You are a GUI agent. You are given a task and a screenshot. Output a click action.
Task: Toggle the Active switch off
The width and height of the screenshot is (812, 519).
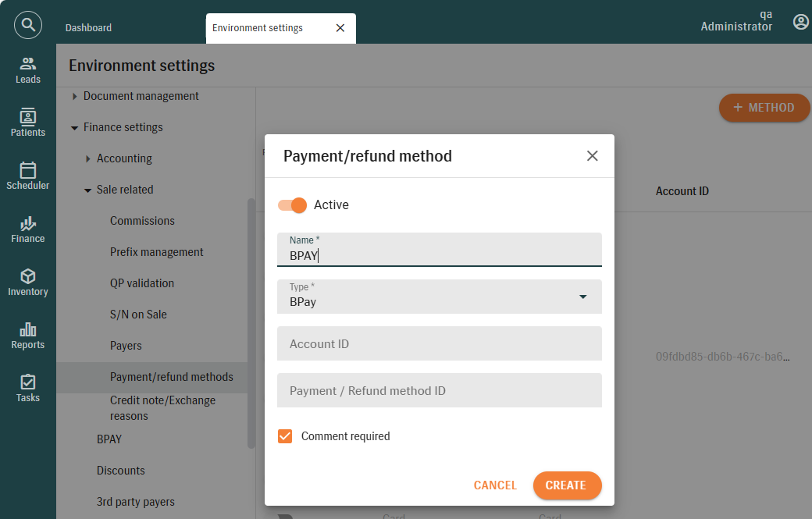click(293, 205)
